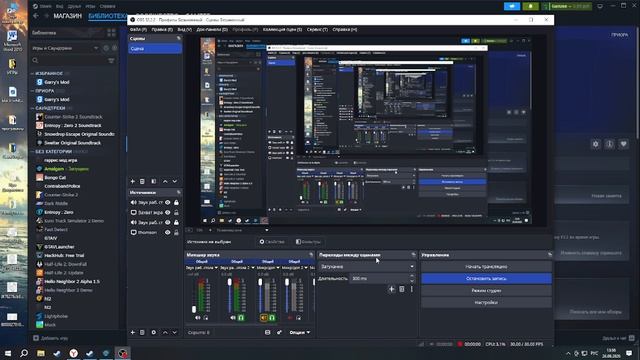
Task: Unmute the 'Микрофон 2' mixer channel
Action: [x=290, y=318]
